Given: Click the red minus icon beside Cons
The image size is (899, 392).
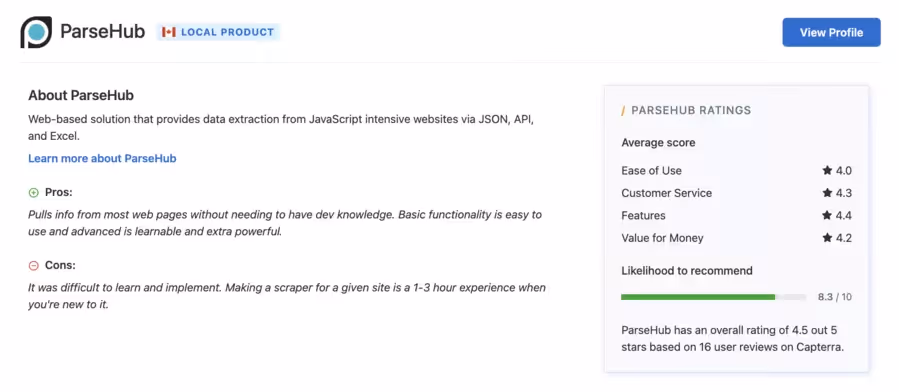Looking at the screenshot, I should click(x=34, y=265).
